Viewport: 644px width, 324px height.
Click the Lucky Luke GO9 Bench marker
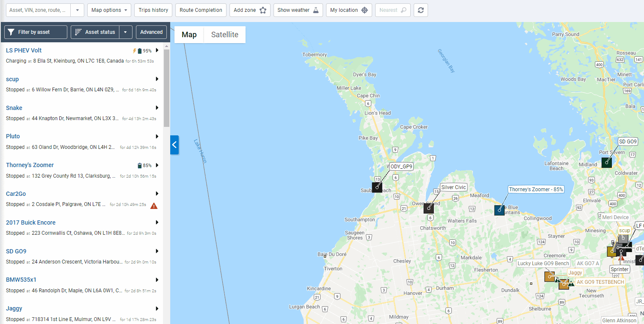(549, 277)
